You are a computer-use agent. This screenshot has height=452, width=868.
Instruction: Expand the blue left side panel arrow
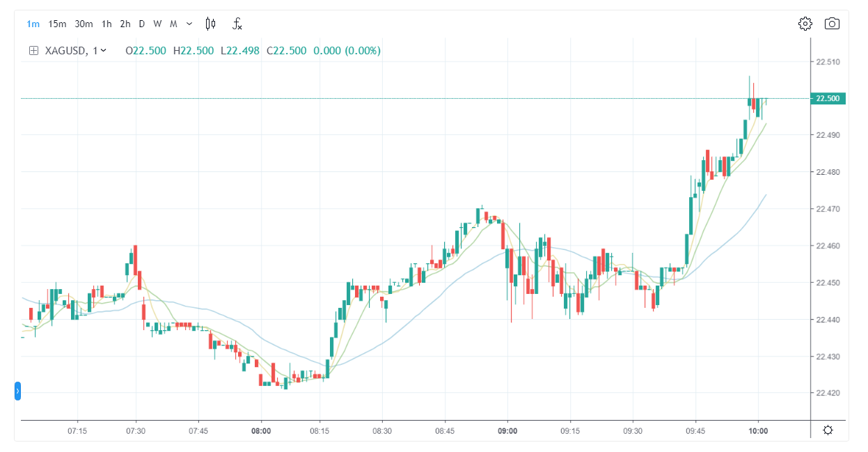18,391
